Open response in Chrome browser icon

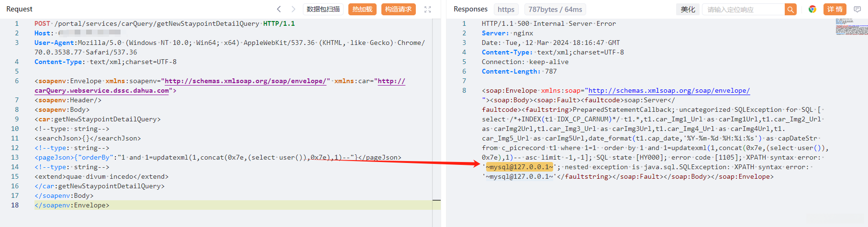(x=812, y=9)
